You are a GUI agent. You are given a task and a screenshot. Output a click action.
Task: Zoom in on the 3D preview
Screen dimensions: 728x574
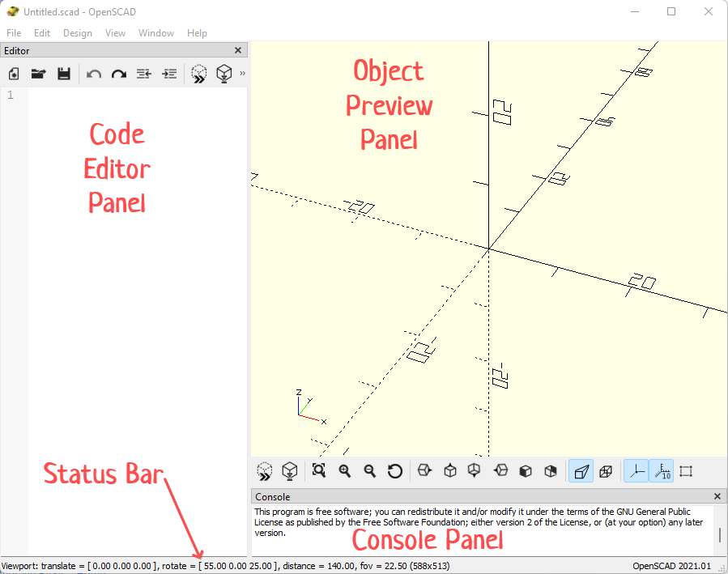(344, 471)
